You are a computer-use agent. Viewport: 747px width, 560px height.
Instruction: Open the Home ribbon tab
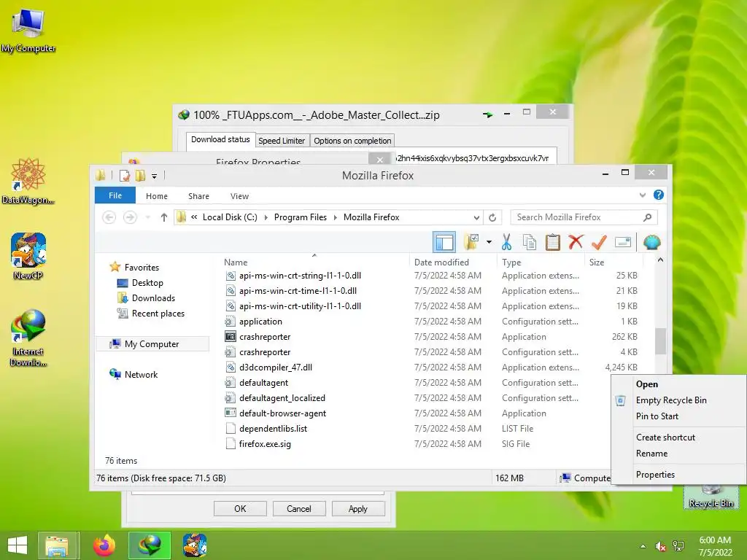click(157, 196)
